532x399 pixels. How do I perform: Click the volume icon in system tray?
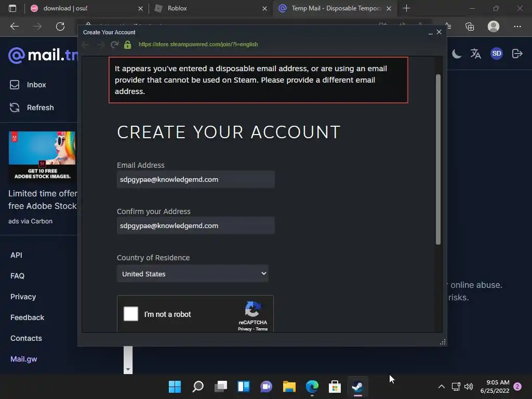click(469, 387)
